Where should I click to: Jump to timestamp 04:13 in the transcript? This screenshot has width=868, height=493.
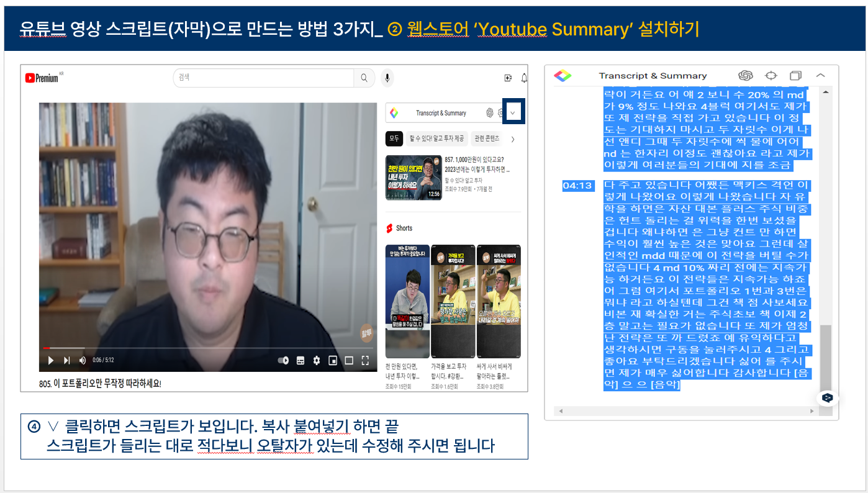[577, 186]
